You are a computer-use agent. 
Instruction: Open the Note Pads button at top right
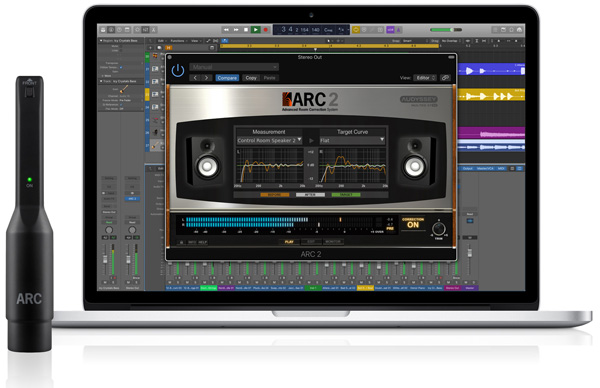503,30
